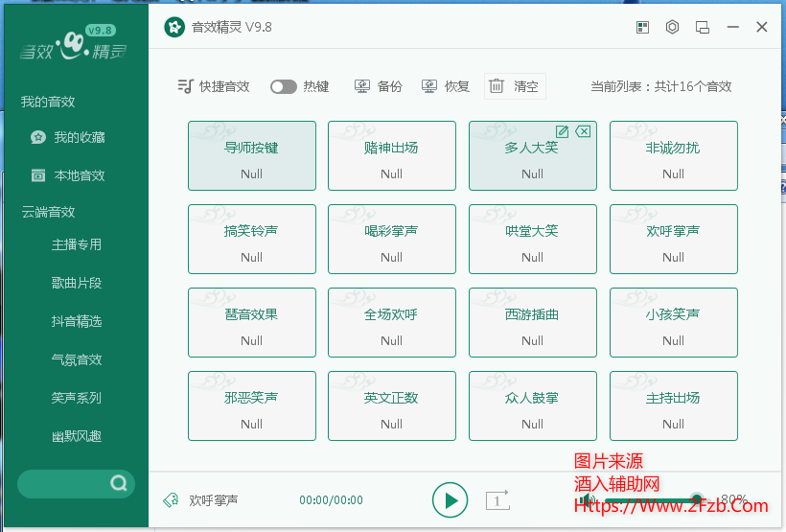Click the sidebar search field

click(x=76, y=484)
